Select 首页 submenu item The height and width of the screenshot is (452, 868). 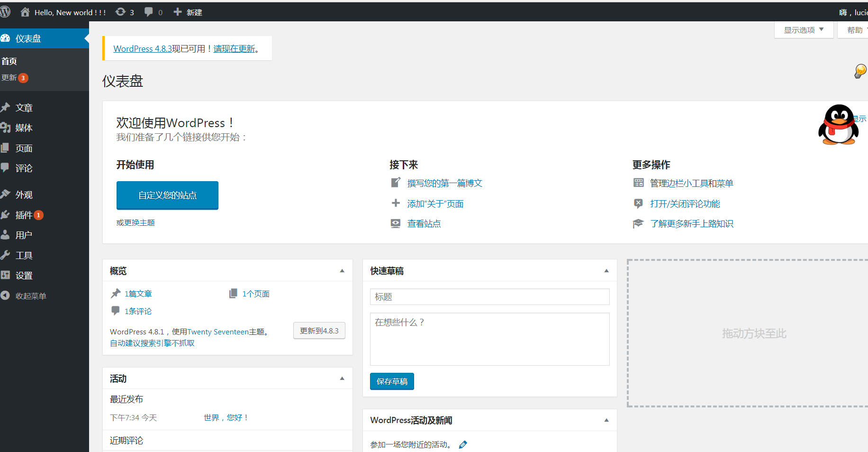pyautogui.click(x=9, y=61)
